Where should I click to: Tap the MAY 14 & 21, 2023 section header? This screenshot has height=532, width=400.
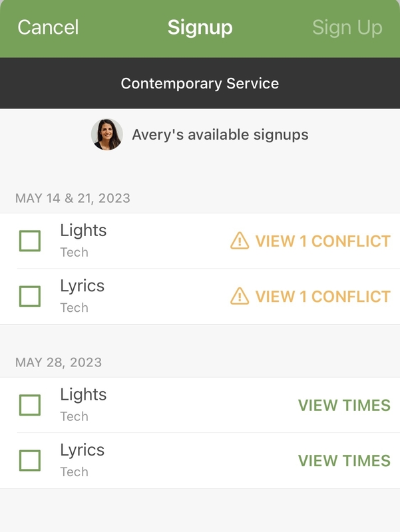(x=73, y=198)
